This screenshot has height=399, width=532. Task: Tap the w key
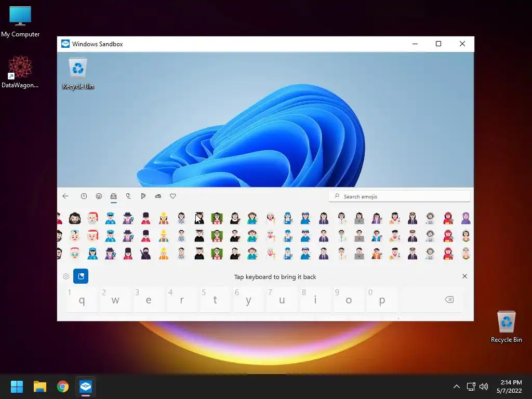pyautogui.click(x=115, y=300)
